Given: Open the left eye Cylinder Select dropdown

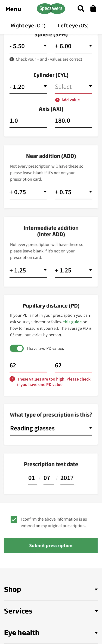Looking at the screenshot, I should click(74, 87).
